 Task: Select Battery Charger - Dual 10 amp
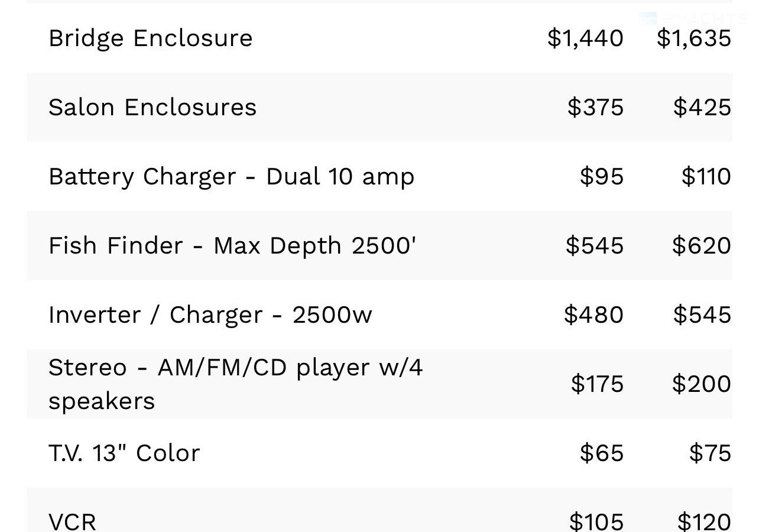coord(232,177)
